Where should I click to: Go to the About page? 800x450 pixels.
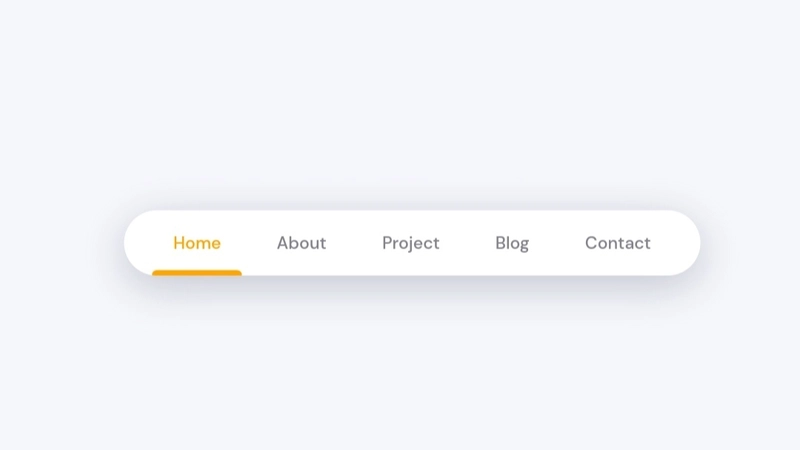click(x=302, y=243)
